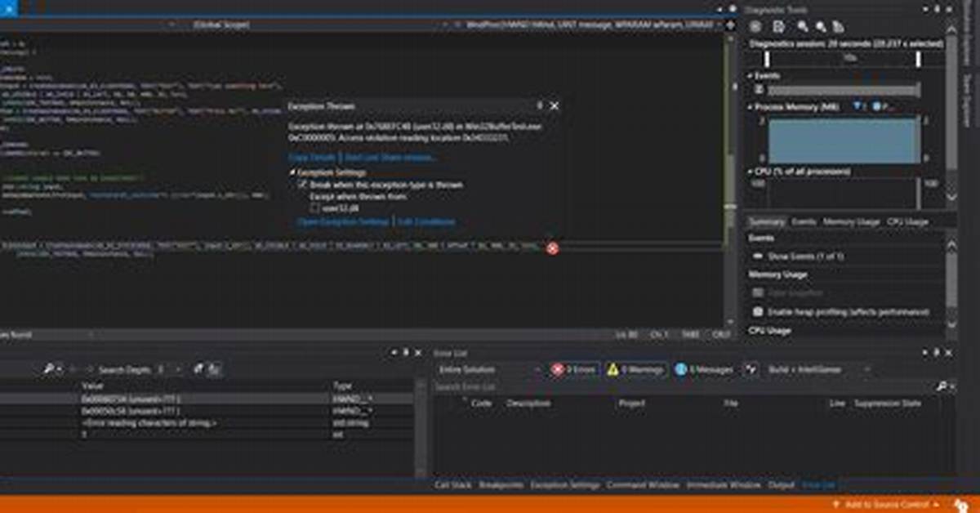Click Take Snapshot camera icon
980x513 pixels.
pos(758,292)
